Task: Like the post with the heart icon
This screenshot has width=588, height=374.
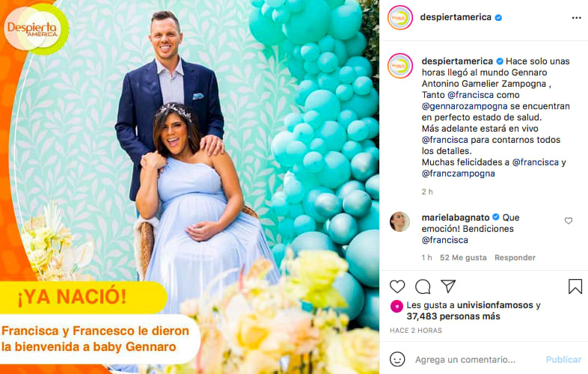Action: 397,286
